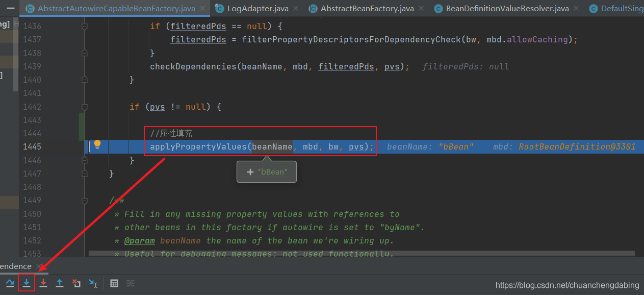Click the fold end marker at line 1446

(85, 160)
